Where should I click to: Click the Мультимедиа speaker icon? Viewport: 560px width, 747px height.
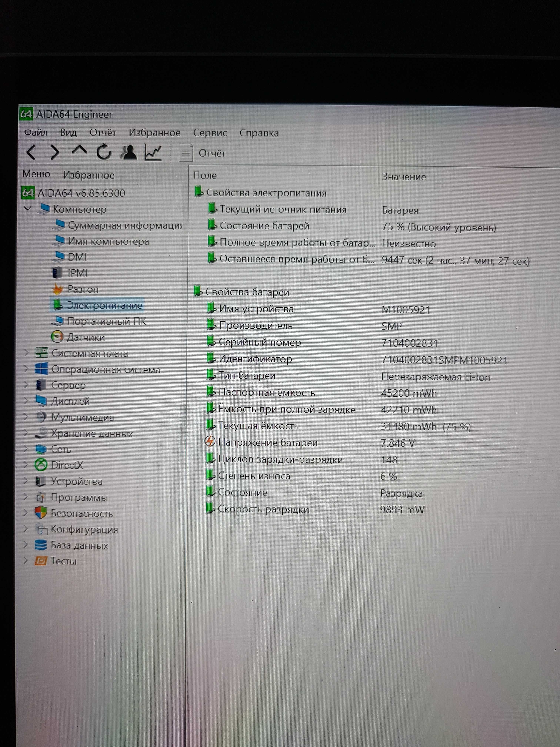(x=41, y=417)
